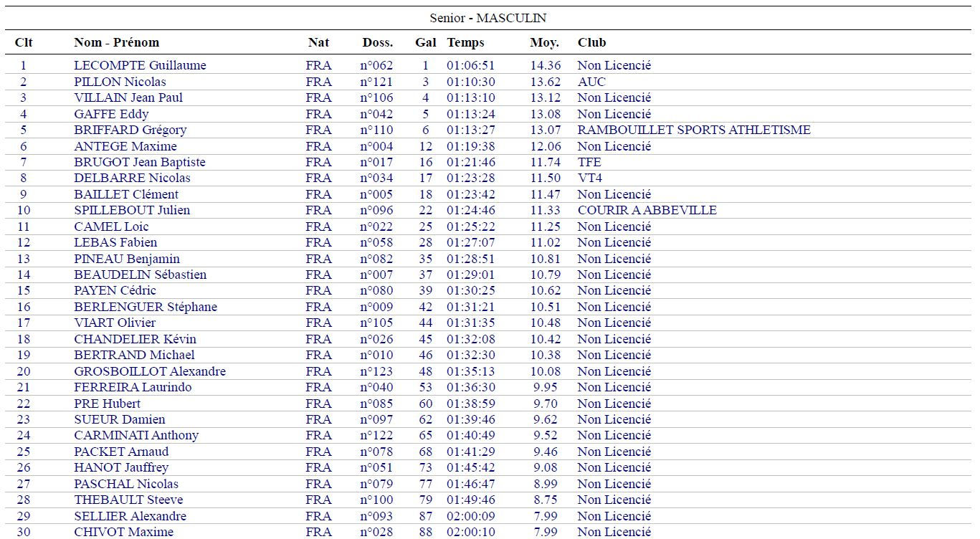Click bib number n°123
980x539 pixels.
click(376, 371)
